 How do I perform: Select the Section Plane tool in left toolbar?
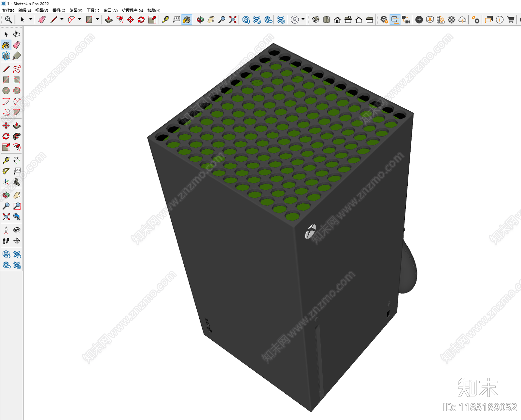(x=17, y=241)
